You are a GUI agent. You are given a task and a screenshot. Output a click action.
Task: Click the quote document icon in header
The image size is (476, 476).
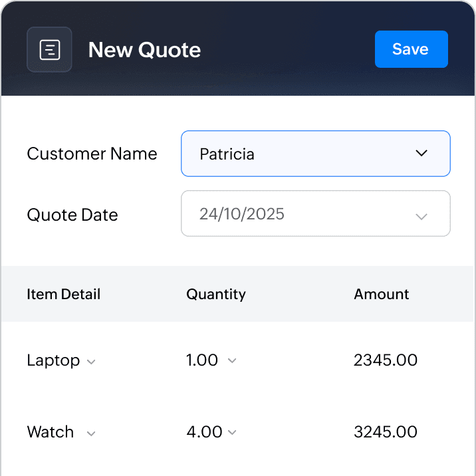point(49,49)
